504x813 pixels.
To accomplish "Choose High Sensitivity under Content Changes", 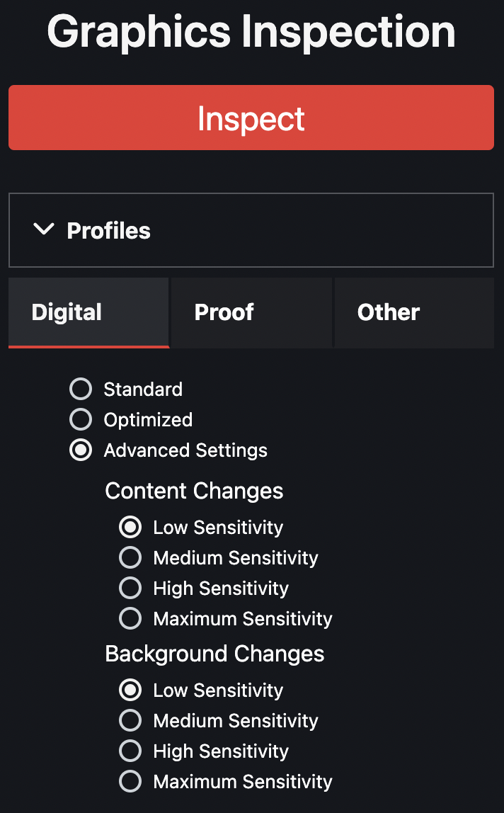I will 130,588.
